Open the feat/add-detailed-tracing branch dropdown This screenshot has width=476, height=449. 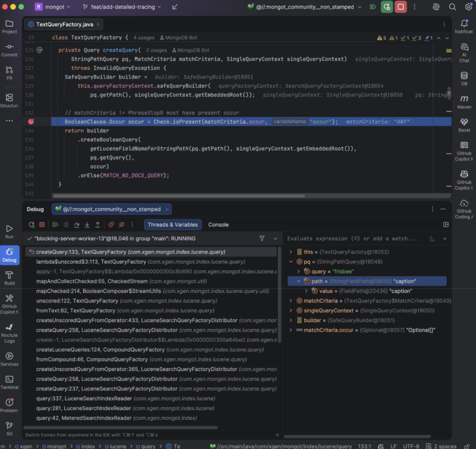tap(122, 7)
